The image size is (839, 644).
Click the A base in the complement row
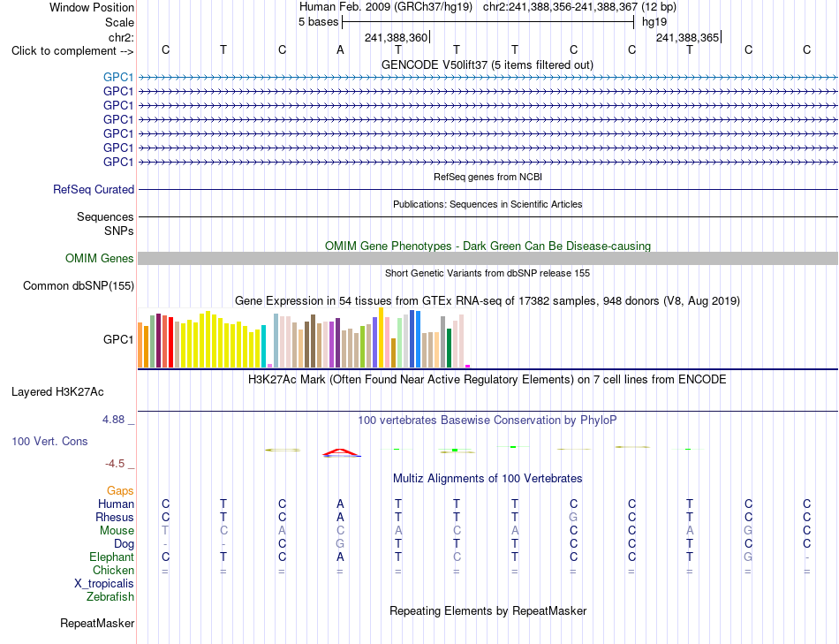click(340, 50)
